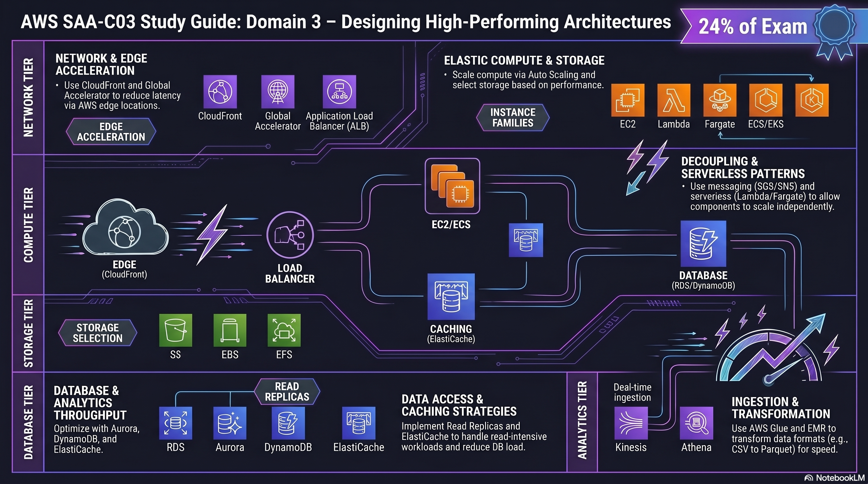The width and height of the screenshot is (868, 484).
Task: Click the blue award ribbon badge
Action: 835,32
